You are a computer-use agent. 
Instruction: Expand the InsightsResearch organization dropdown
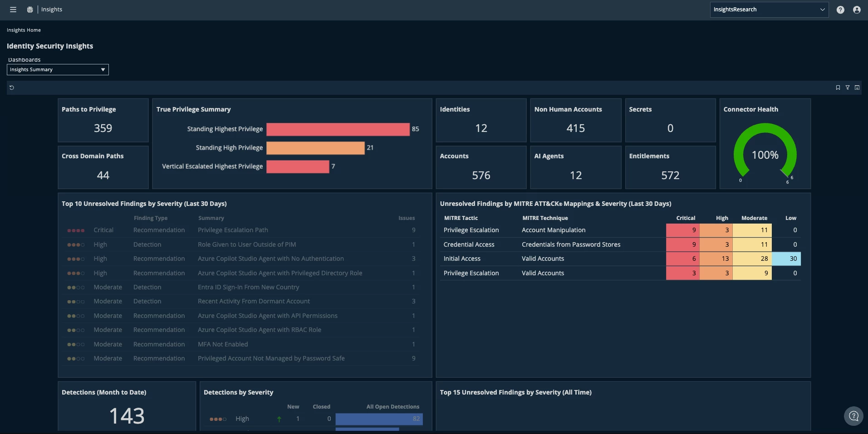click(x=769, y=10)
